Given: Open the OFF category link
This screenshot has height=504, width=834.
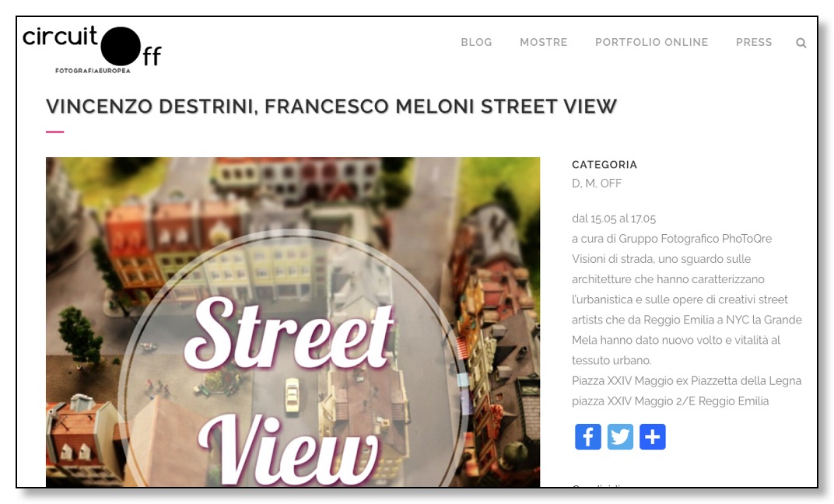Looking at the screenshot, I should [611, 184].
